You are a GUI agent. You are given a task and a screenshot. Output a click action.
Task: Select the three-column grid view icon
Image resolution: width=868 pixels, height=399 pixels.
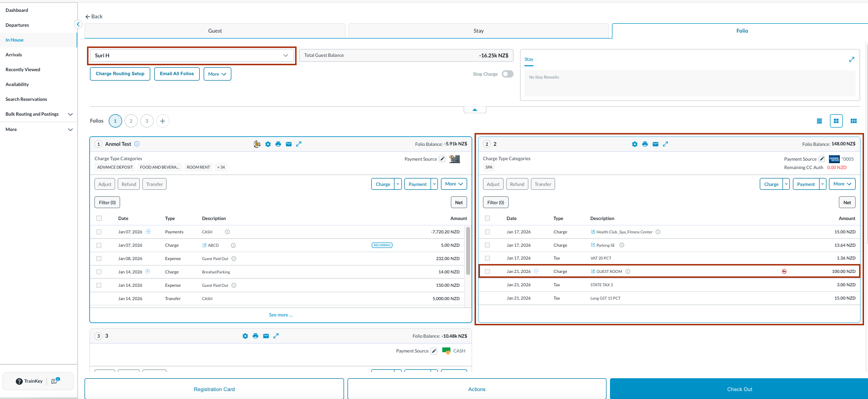point(853,121)
